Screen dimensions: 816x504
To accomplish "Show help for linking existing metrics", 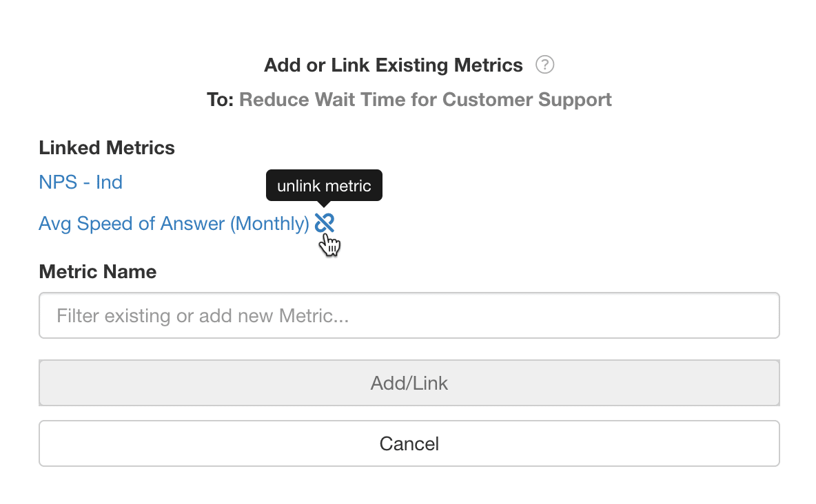I will point(544,65).
